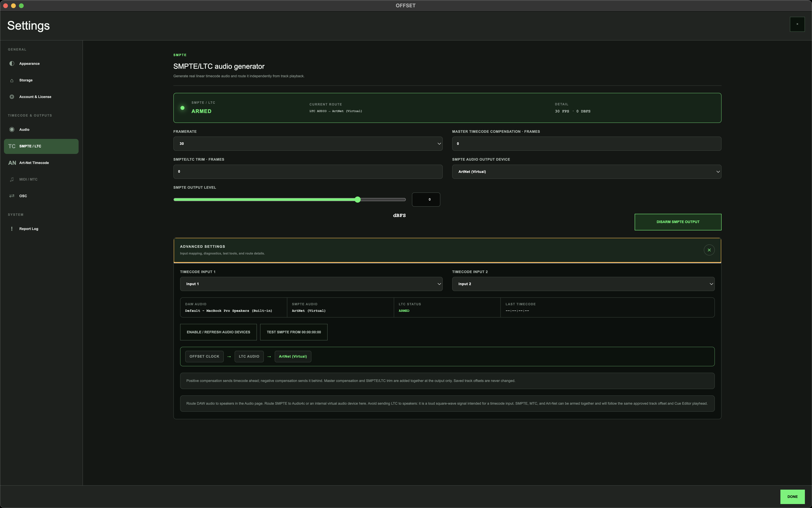
Task: Click Test SMPTE From 00:00:00:00 button
Action: (294, 332)
